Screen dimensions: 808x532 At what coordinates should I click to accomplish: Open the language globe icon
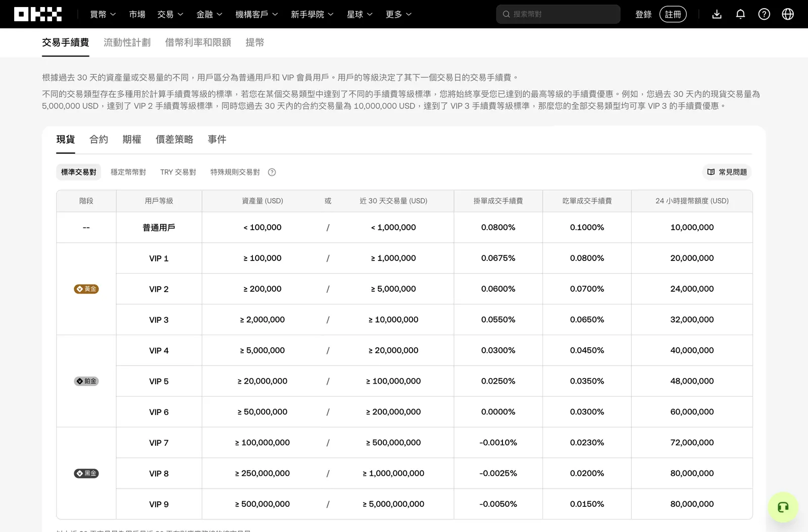coord(788,14)
